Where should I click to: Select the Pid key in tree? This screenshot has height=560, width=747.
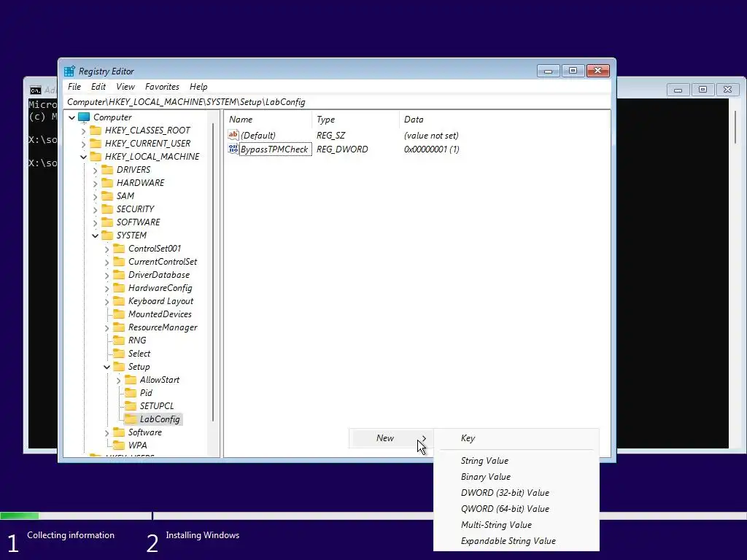(x=146, y=393)
